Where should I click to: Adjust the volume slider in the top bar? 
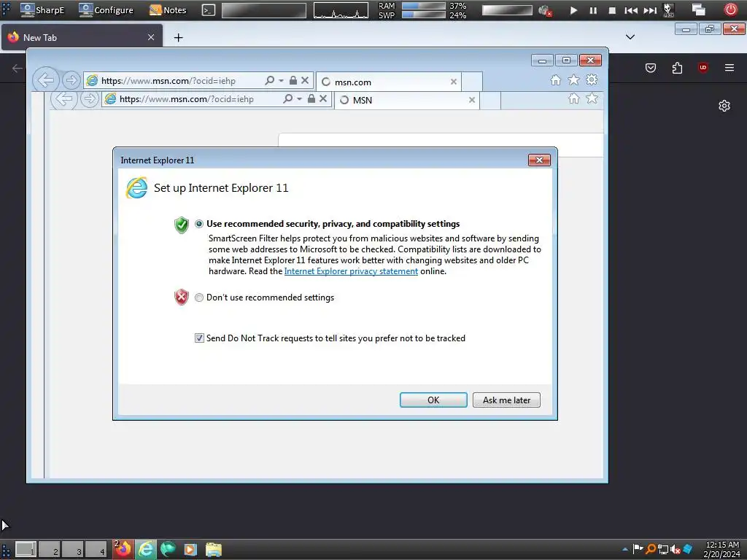pos(507,10)
